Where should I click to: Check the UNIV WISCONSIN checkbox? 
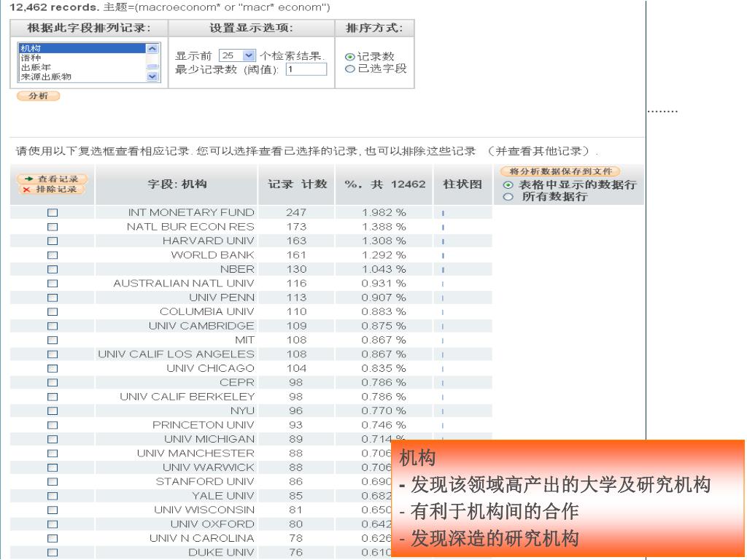pos(53,510)
